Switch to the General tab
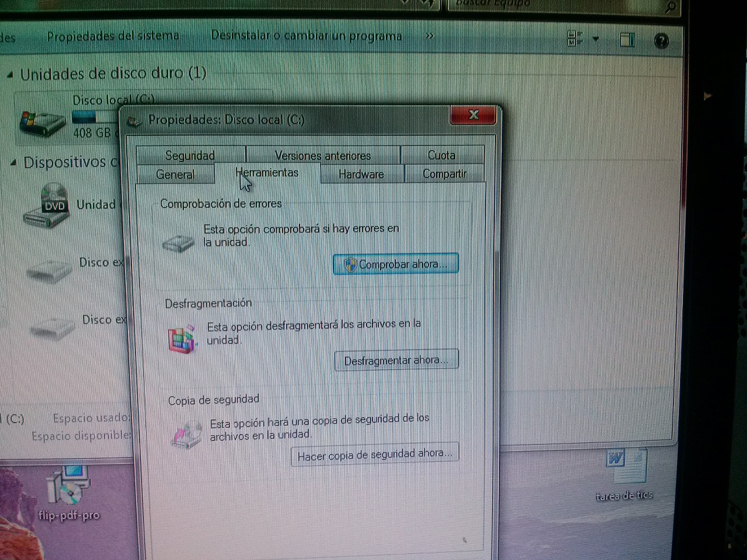747x560 pixels. (175, 174)
